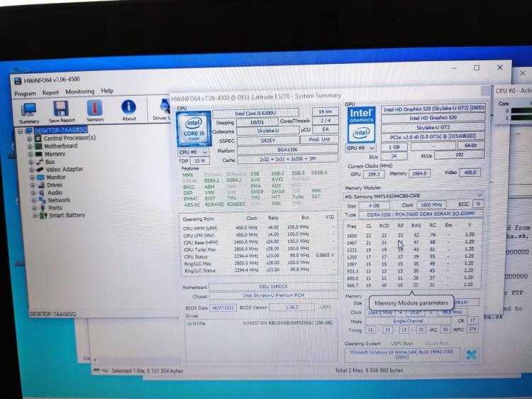Click the TDP 15 W value
This screenshot has height=399, width=532.
coord(199,160)
